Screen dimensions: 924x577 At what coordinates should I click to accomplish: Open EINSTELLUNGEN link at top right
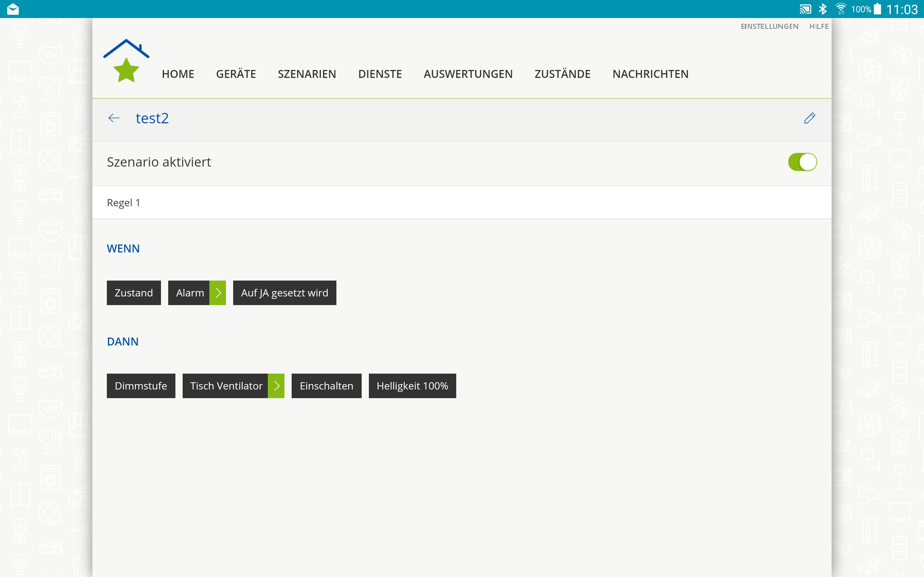770,26
